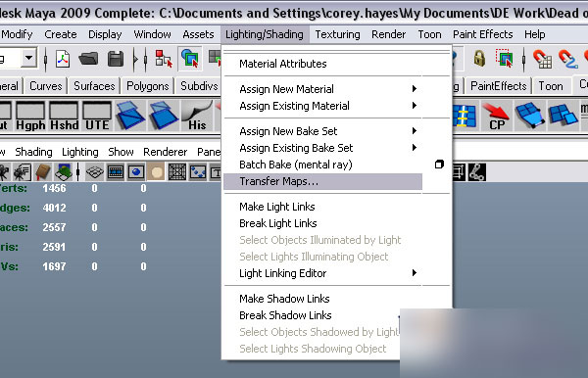Open the Help menu
The image size is (588, 378).
(x=534, y=34)
